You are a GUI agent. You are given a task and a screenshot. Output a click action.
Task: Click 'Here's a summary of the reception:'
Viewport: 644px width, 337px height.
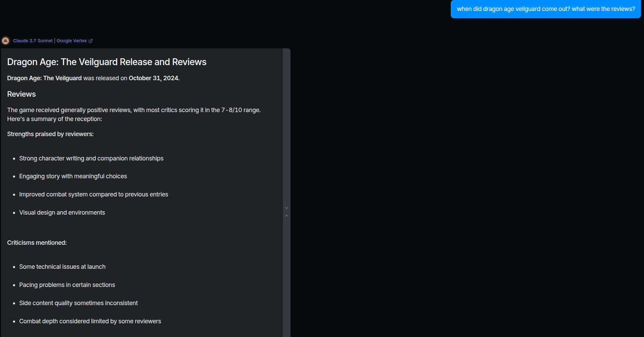[55, 119]
